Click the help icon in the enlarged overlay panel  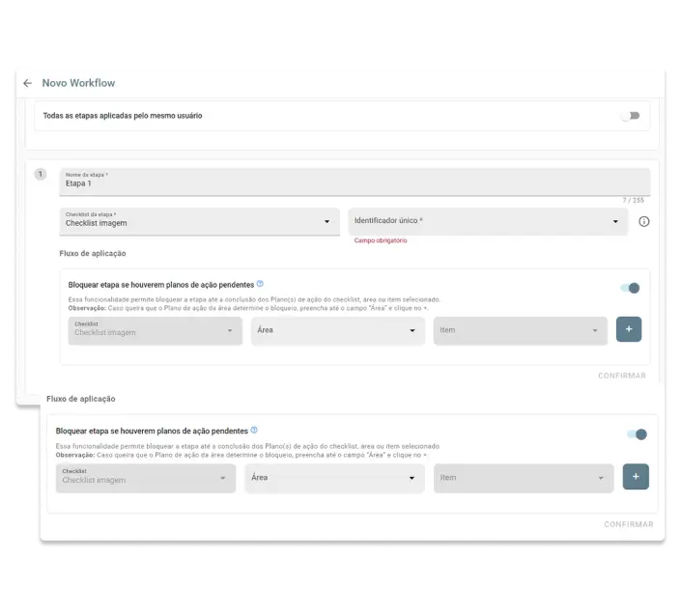(254, 430)
